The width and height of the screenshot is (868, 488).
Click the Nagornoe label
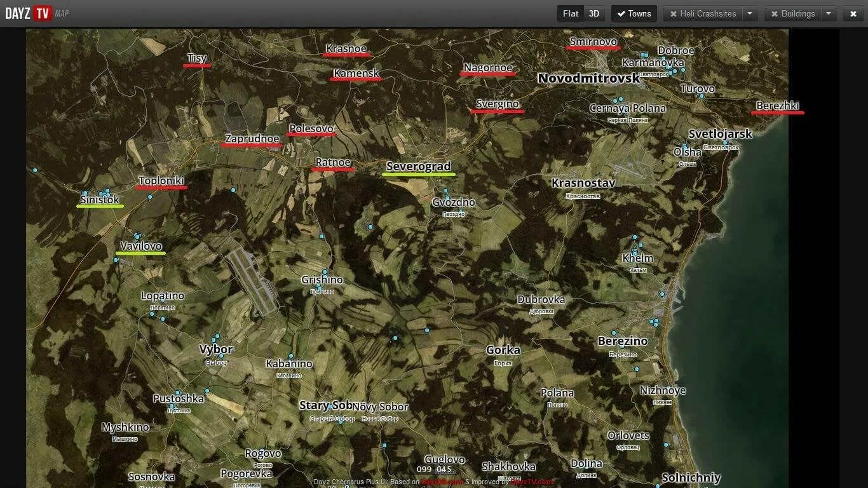coord(488,67)
